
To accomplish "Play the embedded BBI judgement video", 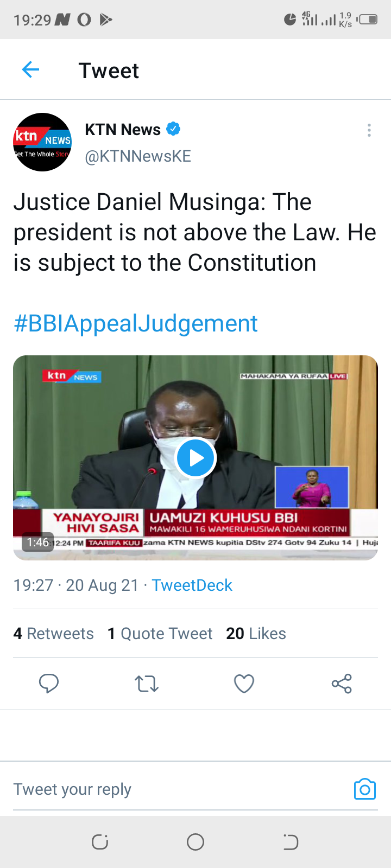I will pyautogui.click(x=195, y=458).
